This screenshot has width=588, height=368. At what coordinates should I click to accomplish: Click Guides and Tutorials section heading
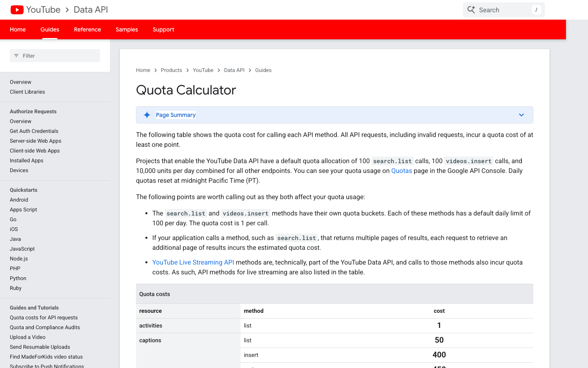tap(34, 308)
